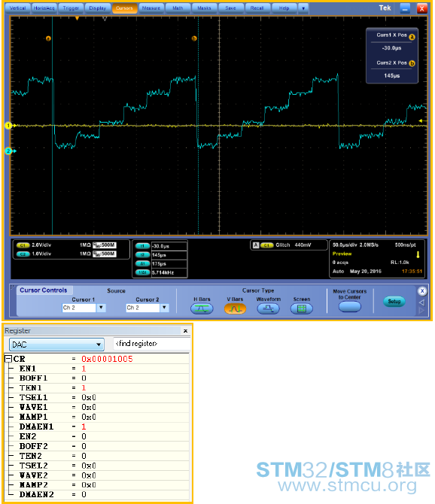Click the Cursor 1 Ch 2 field
Viewport: 435px width, 504px height.
tap(79, 308)
